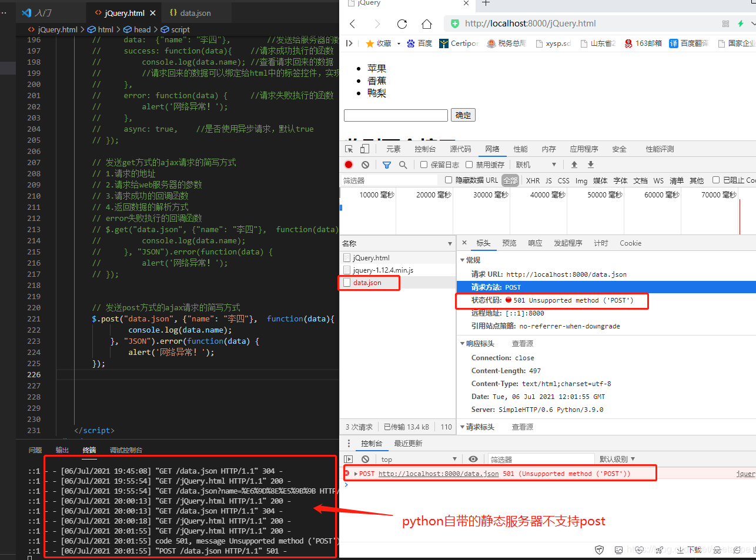Viewport: 756px width, 560px height.
Task: Switch to DevTools 源代码 tab
Action: tap(460, 149)
